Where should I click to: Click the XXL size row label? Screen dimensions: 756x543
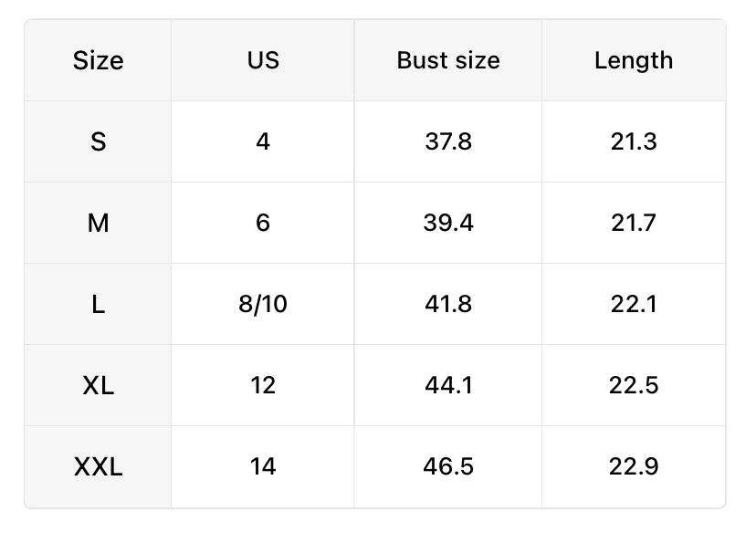[x=98, y=467]
